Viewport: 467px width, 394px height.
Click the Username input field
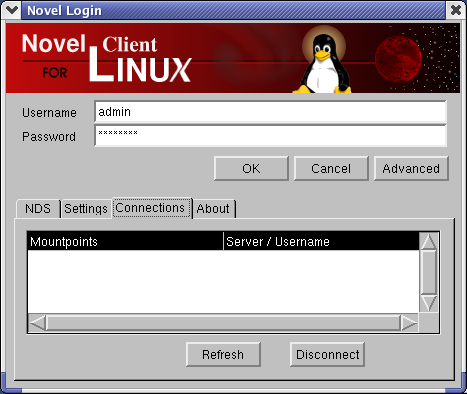click(270, 112)
